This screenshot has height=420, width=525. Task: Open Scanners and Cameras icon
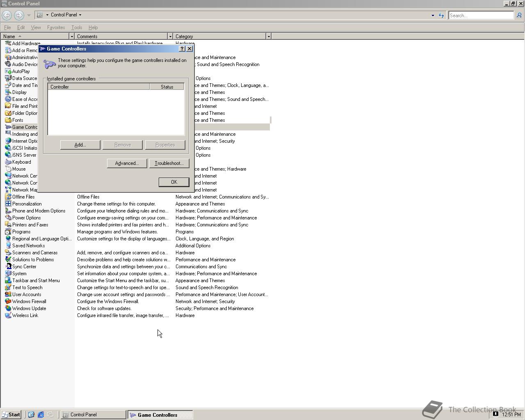pyautogui.click(x=8, y=253)
